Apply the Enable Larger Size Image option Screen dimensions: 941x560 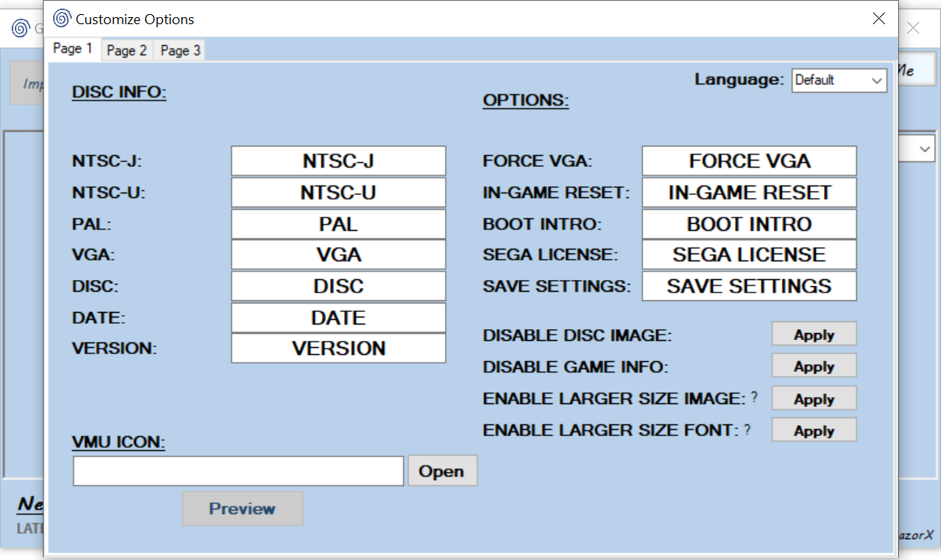click(x=814, y=399)
